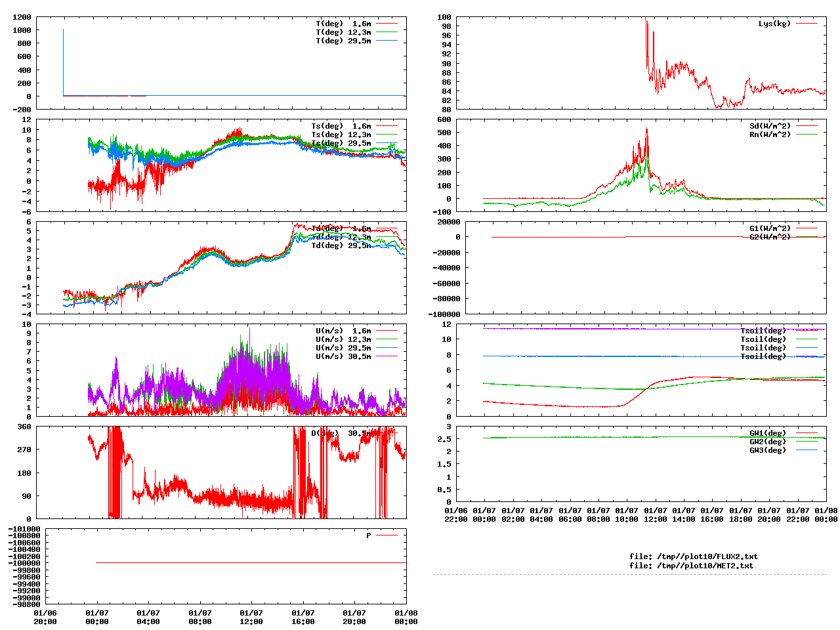840x630 pixels.
Task: Click the 01/07 18:00 time axis label
Action: click(x=741, y=514)
